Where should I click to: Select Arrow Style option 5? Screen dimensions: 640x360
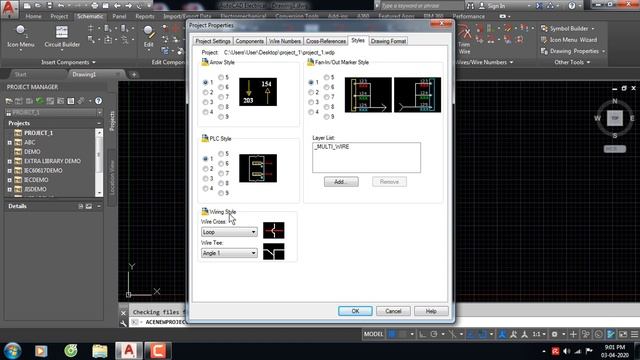[221, 77]
